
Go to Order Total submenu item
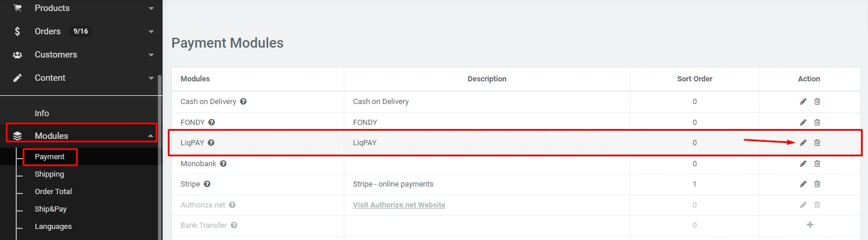pos(53,192)
